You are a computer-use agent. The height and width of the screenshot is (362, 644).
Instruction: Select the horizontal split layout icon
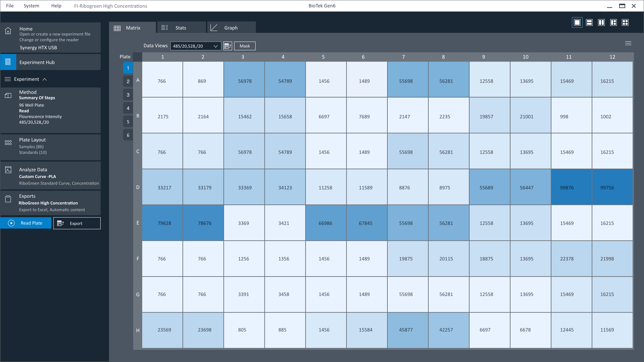[589, 22]
